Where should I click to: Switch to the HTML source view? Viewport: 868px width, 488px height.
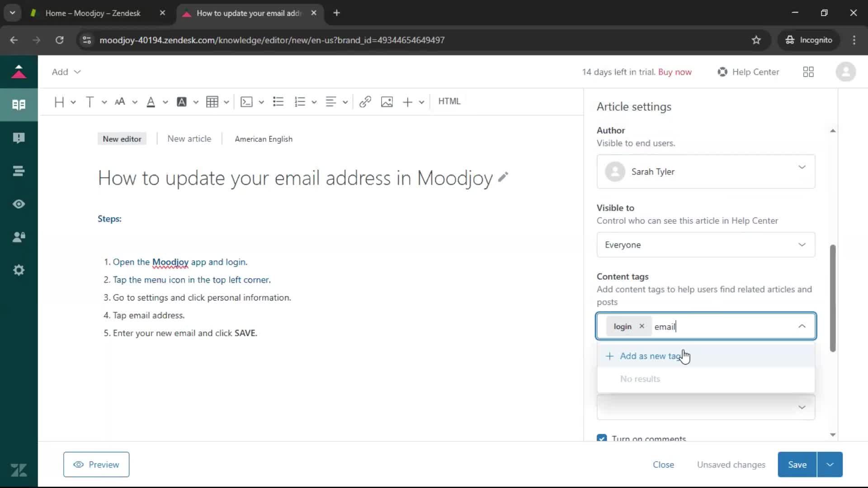click(x=449, y=101)
